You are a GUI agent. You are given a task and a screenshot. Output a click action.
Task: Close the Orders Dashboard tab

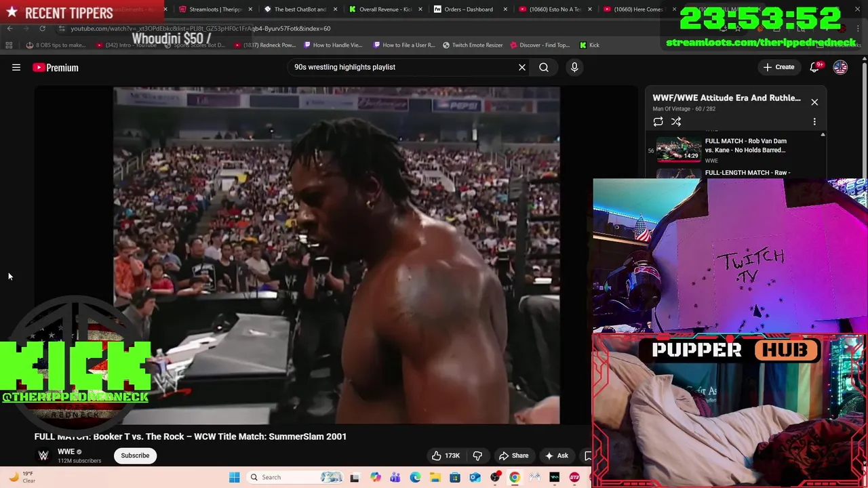coord(505,9)
